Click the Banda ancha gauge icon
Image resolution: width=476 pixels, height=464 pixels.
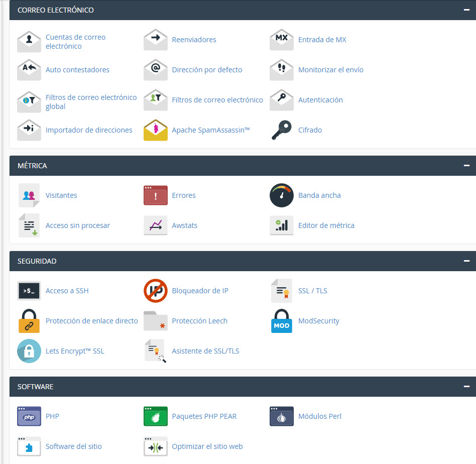(x=282, y=195)
